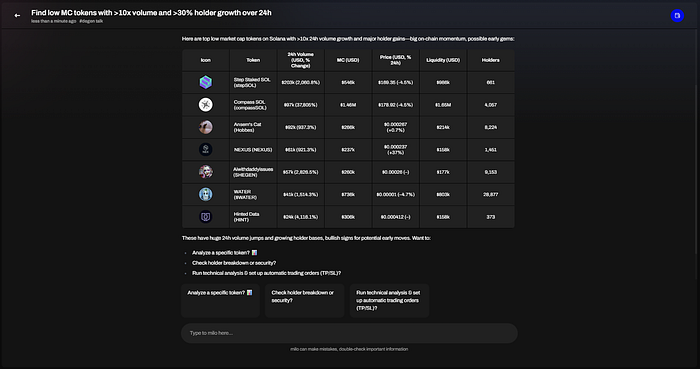Click the Holders column header

pyautogui.click(x=490, y=60)
